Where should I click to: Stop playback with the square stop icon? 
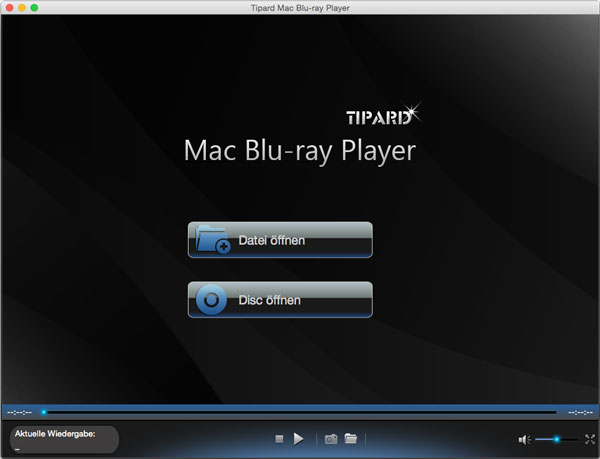pos(279,439)
